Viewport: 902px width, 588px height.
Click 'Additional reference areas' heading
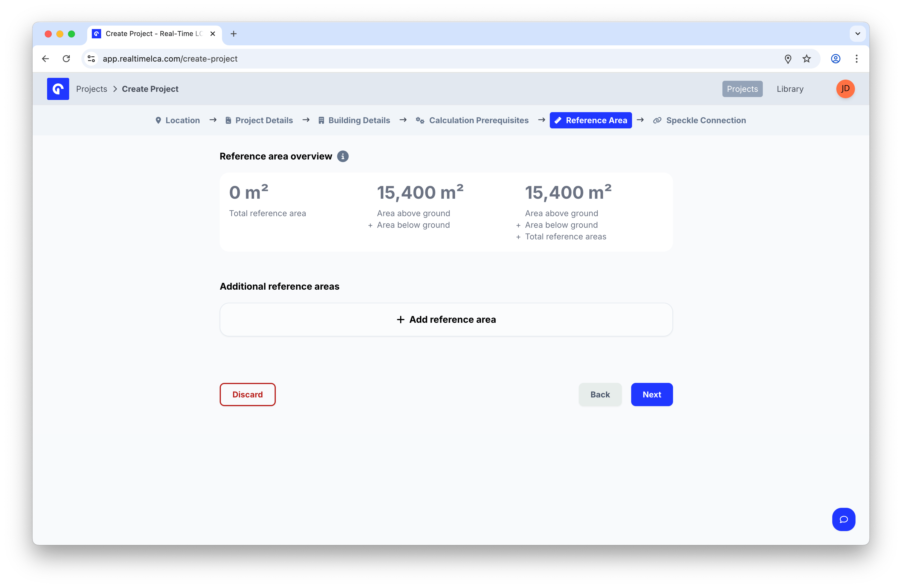point(280,286)
